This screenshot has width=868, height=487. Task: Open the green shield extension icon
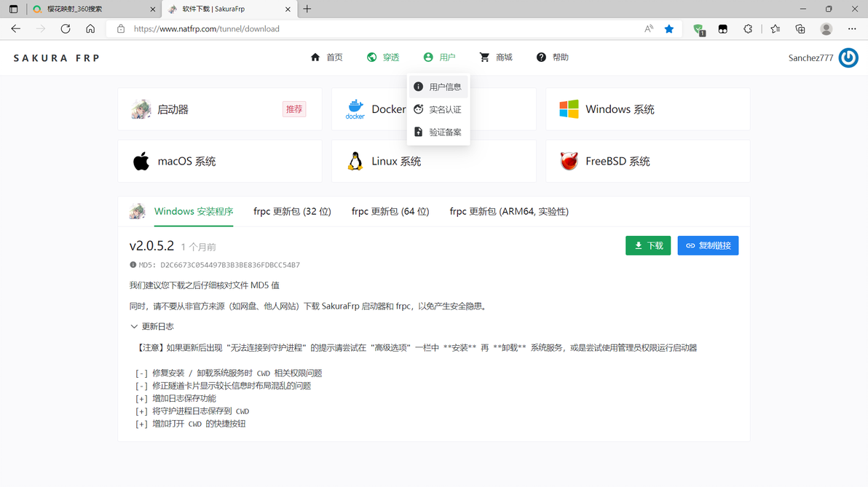[x=698, y=29]
